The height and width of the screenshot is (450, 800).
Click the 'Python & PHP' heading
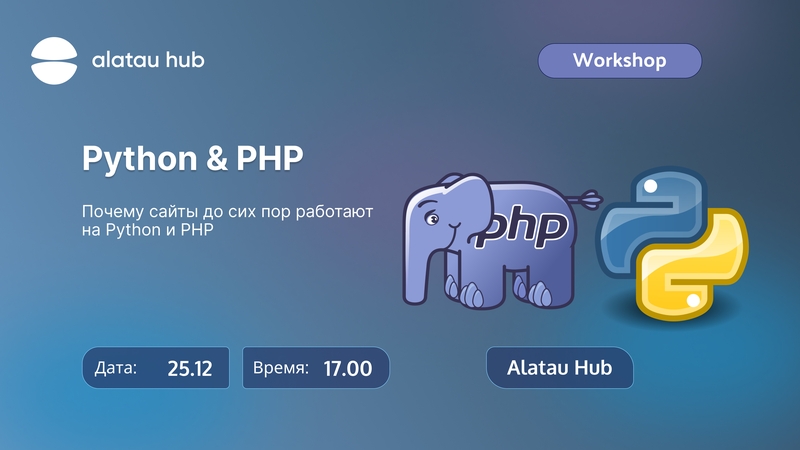click(x=192, y=158)
